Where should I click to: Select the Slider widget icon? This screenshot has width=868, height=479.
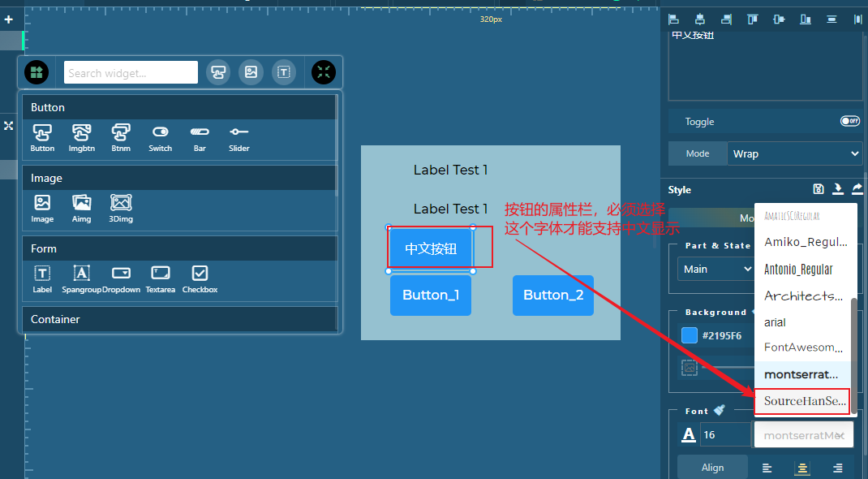pyautogui.click(x=239, y=137)
